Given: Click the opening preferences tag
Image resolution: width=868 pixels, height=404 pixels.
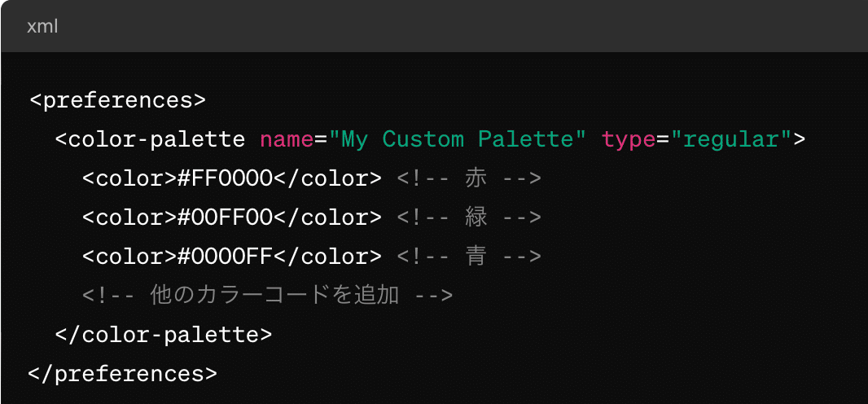Looking at the screenshot, I should (117, 101).
